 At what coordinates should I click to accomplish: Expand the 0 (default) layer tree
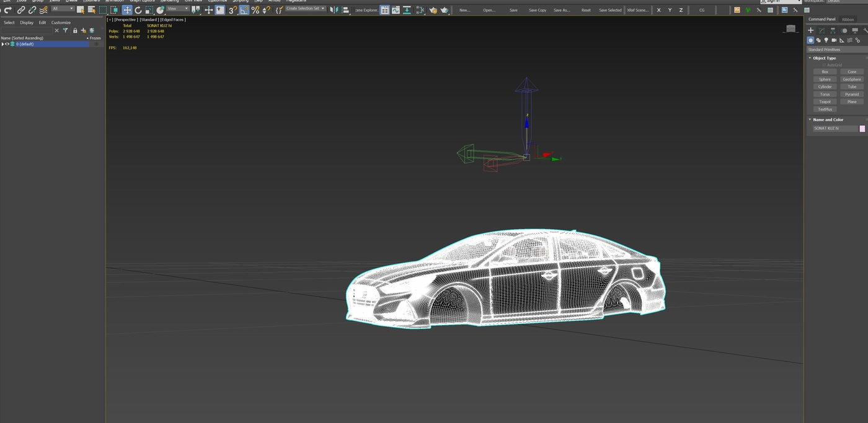pos(2,44)
